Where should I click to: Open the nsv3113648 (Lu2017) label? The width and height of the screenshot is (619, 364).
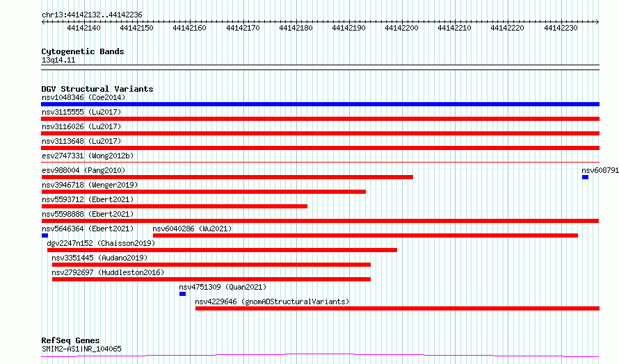point(81,141)
